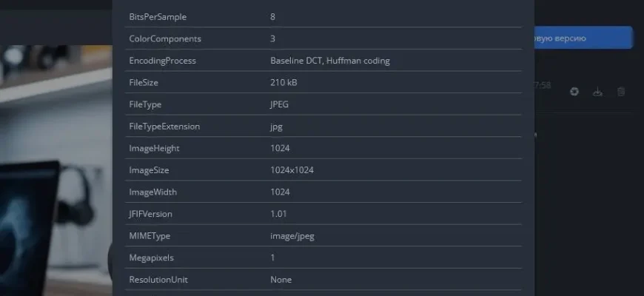Click the ImageHeight property label
The width and height of the screenshot is (644, 296).
(154, 148)
